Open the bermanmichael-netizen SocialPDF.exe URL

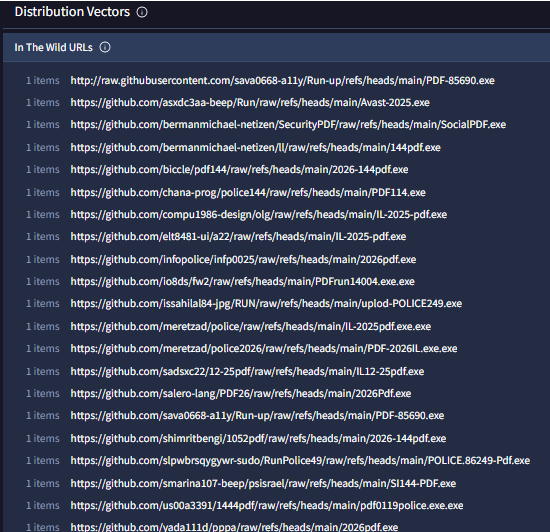288,125
